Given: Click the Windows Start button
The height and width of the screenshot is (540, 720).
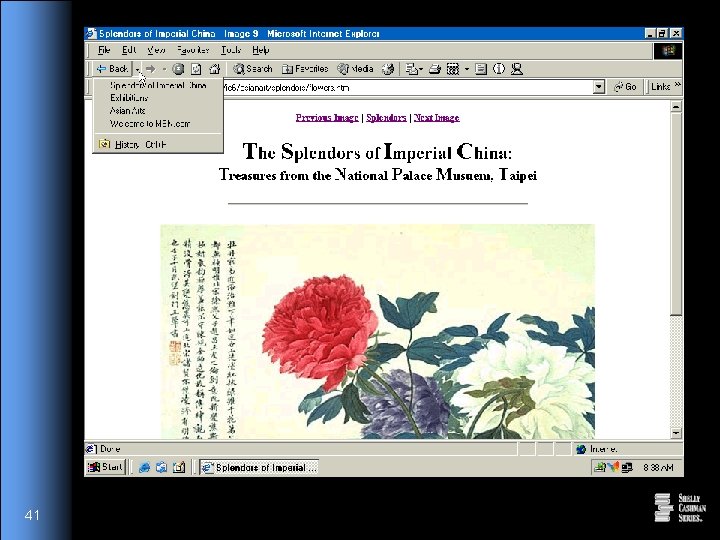Looking at the screenshot, I should [x=105, y=467].
